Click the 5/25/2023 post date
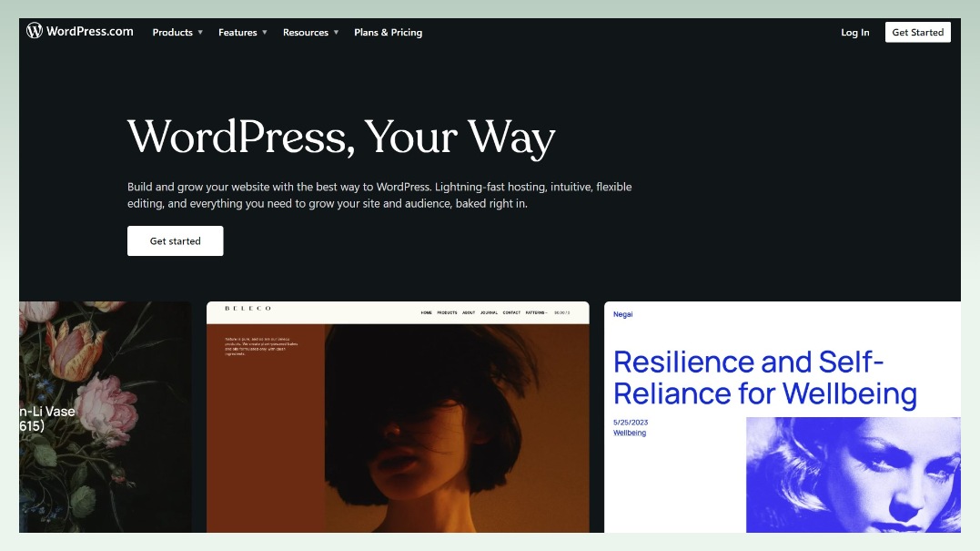The height and width of the screenshot is (551, 980). (x=631, y=423)
